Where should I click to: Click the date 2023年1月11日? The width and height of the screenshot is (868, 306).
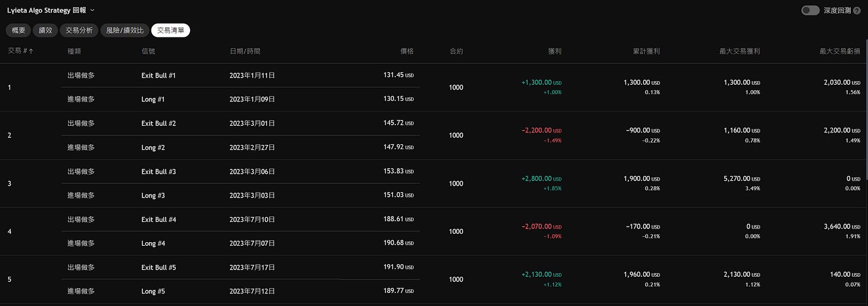pyautogui.click(x=252, y=75)
